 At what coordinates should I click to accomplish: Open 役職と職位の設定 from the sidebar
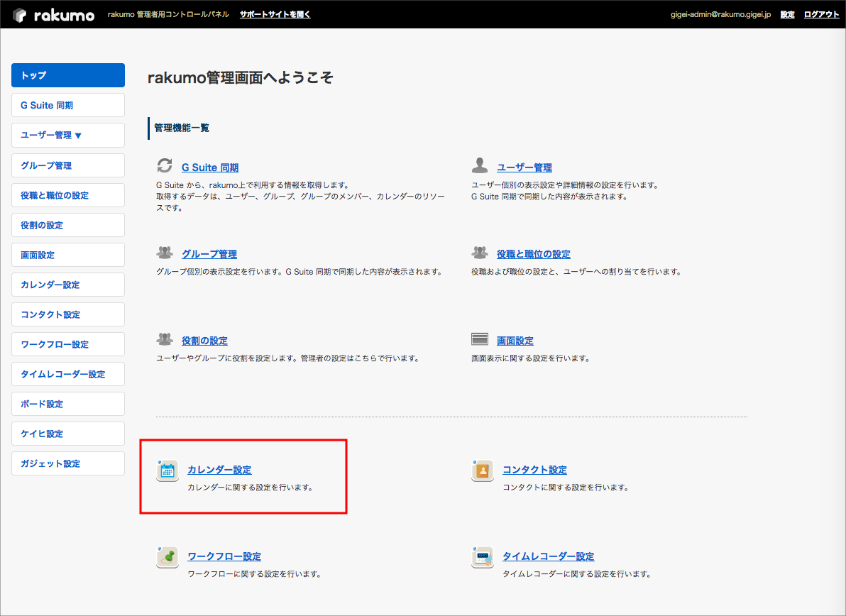pos(68,195)
